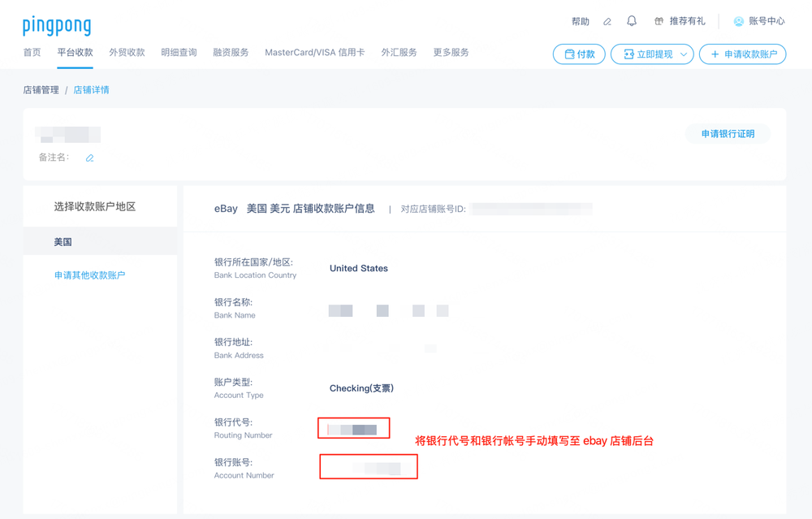Image resolution: width=812 pixels, height=519 pixels.
Task: Click the 申请其他收款账户 link
Action: tap(89, 275)
